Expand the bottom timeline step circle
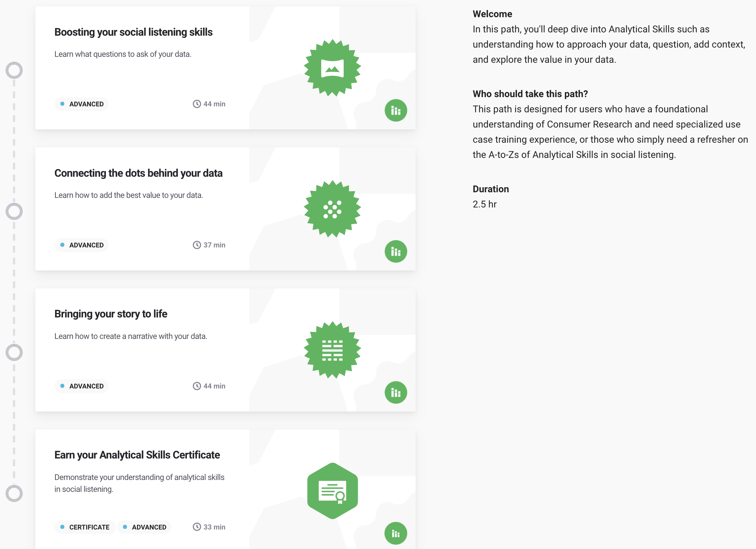 (14, 493)
